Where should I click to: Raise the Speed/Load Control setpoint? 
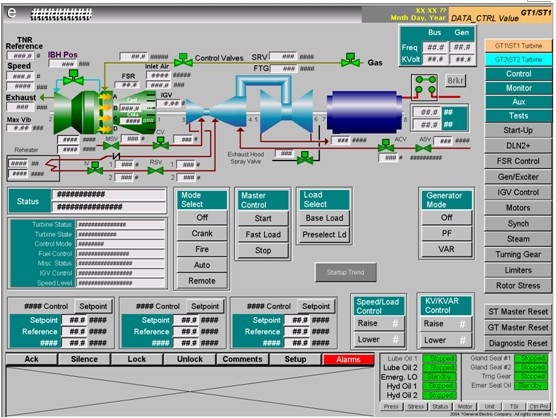pyautogui.click(x=378, y=323)
